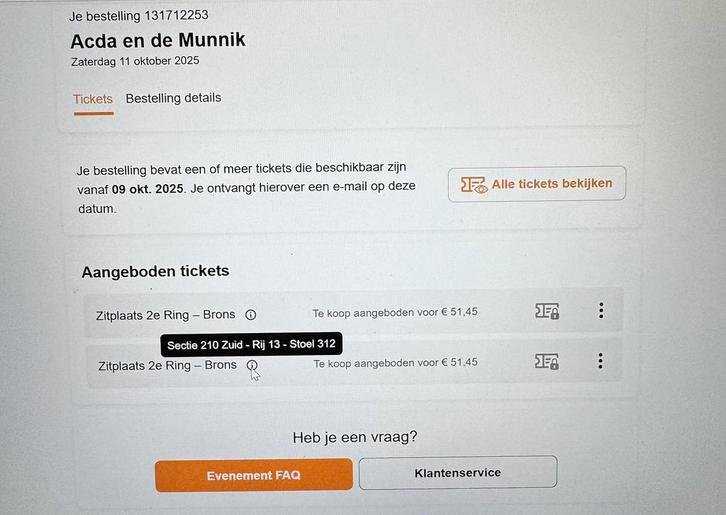Click locked ticket icon on second ticket row
Screen dimensions: 726x515
(546, 361)
